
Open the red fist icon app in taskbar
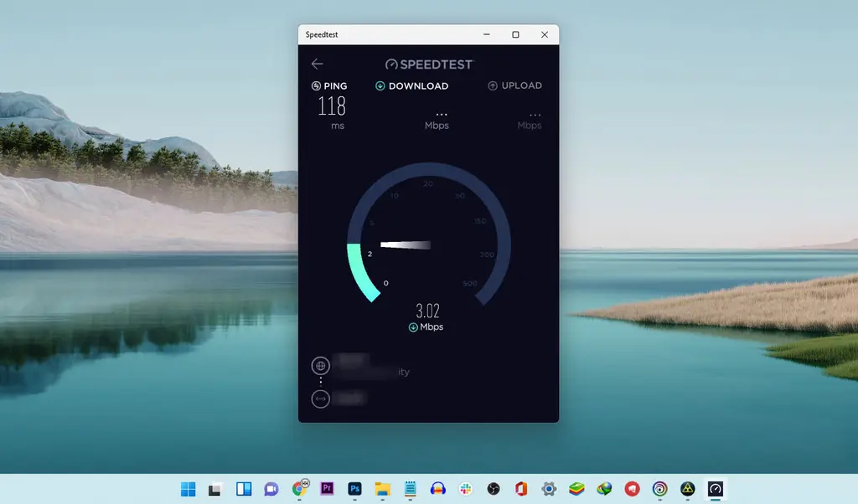click(632, 489)
